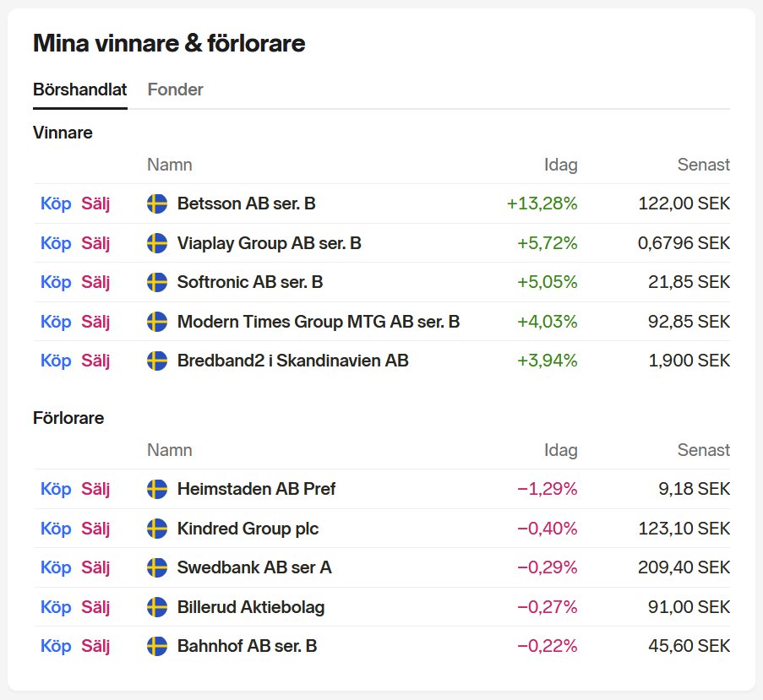
Task: Click Sälj for Softronic AB ser. B
Action: point(95,282)
